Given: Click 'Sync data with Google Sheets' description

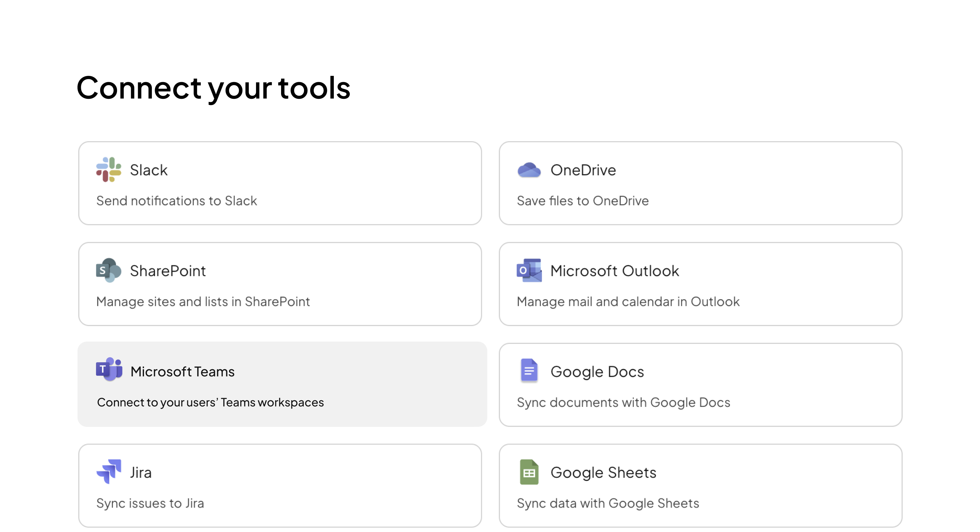Looking at the screenshot, I should 608,503.
